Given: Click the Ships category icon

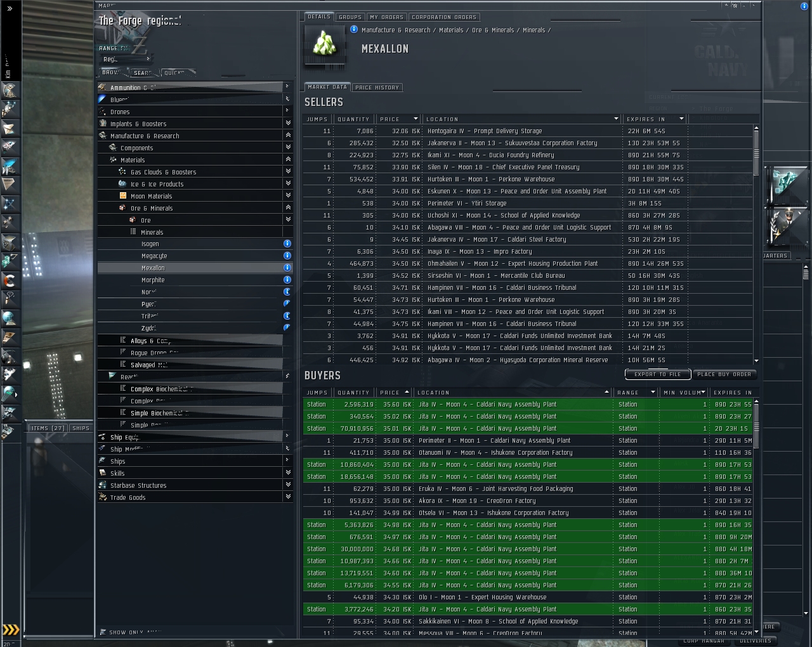Looking at the screenshot, I should click(103, 461).
